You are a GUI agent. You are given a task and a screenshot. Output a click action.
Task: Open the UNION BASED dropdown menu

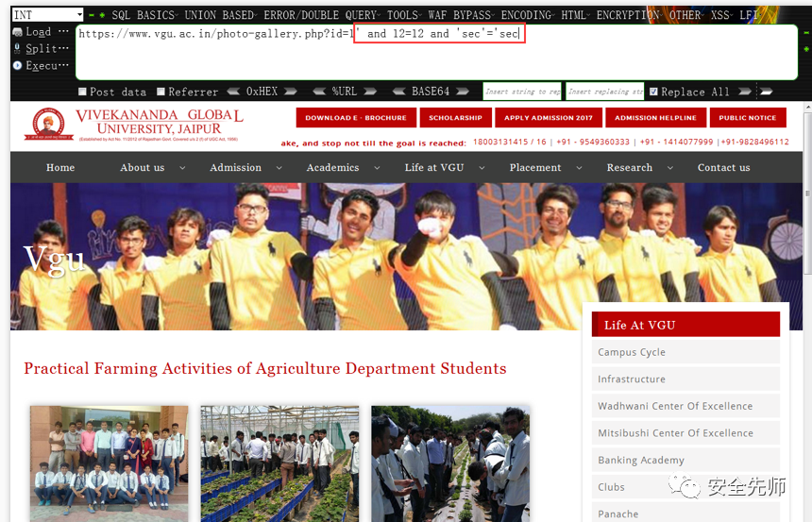(x=221, y=15)
